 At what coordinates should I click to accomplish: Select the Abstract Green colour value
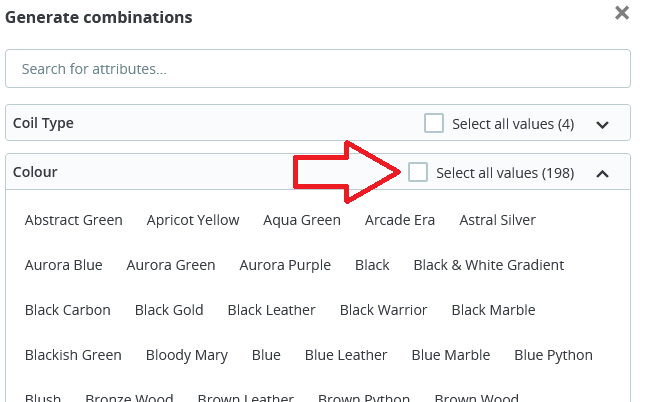(x=74, y=220)
